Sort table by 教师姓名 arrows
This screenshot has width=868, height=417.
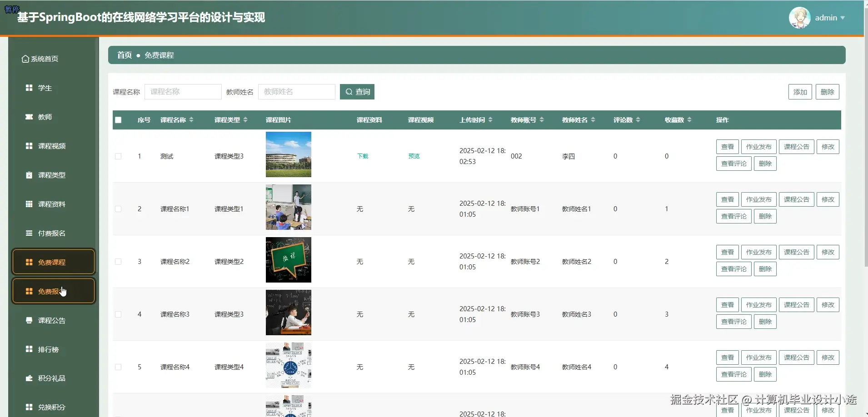click(x=593, y=120)
